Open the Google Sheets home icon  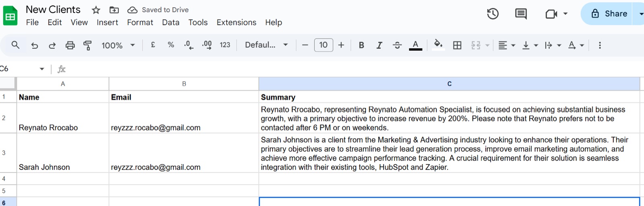10,16
